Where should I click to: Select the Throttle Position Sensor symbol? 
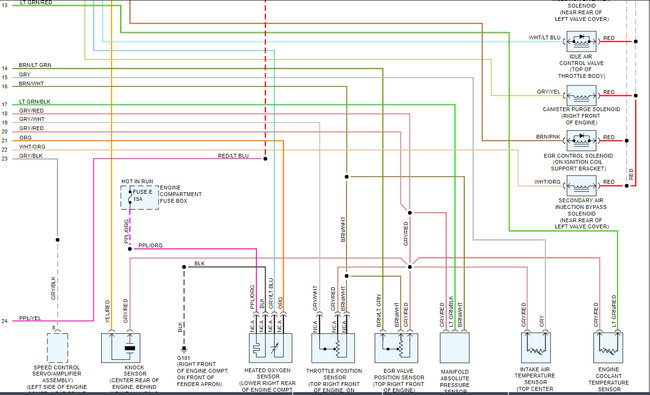tap(333, 348)
